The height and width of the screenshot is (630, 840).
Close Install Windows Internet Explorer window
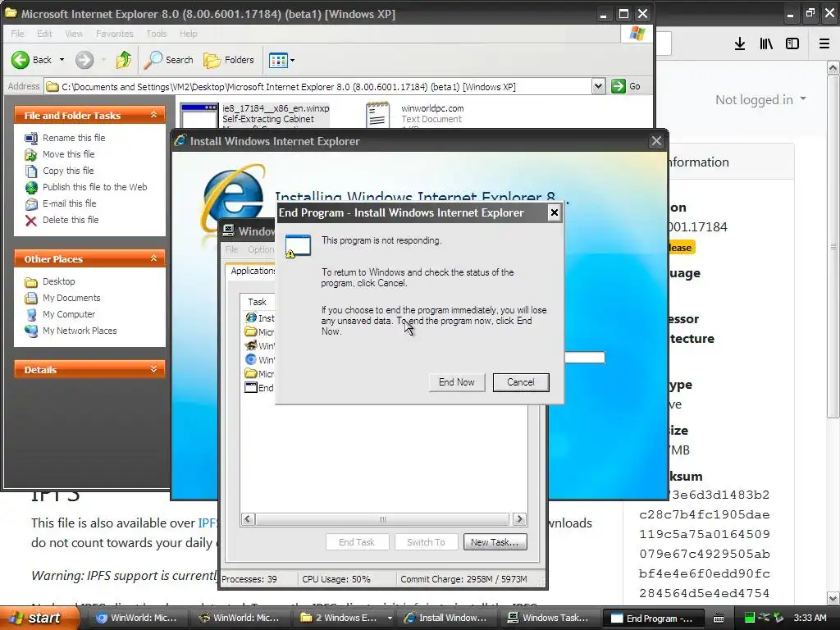(656, 141)
